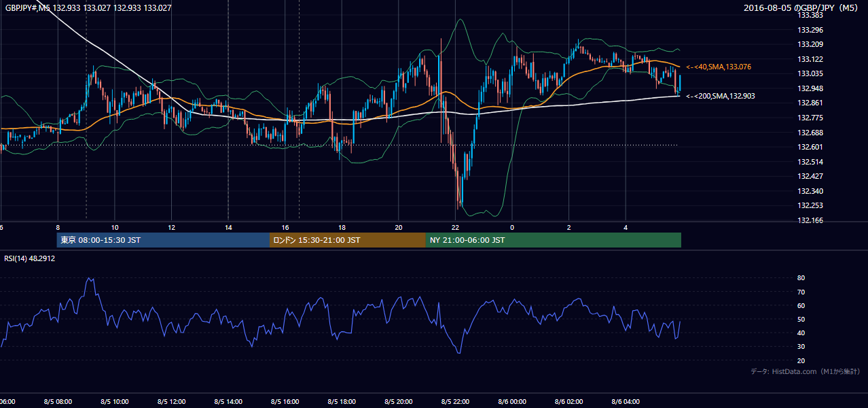868x408 pixels.
Task: Click price axis value 132.514
Action: (x=810, y=162)
